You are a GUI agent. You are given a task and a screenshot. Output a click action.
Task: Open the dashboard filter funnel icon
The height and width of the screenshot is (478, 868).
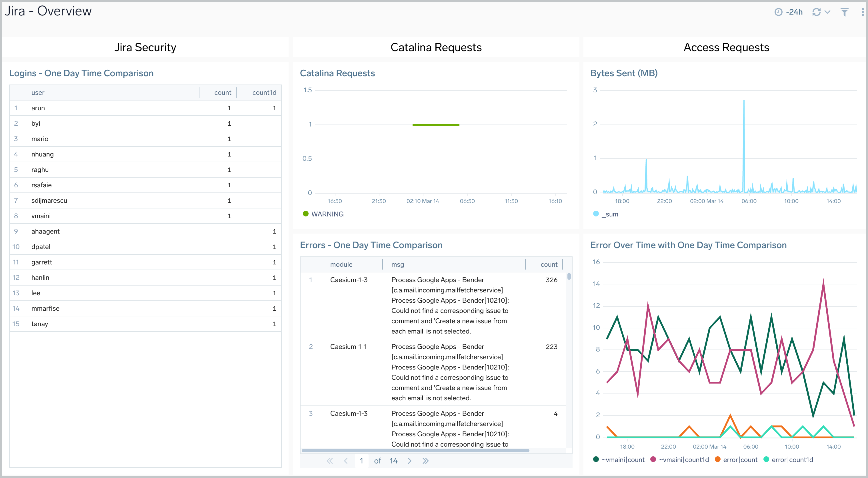point(844,12)
